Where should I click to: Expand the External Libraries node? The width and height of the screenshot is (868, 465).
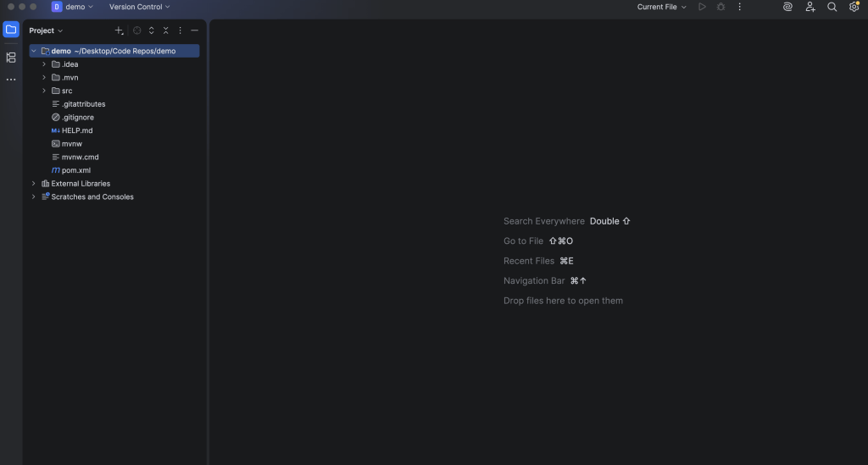(x=34, y=184)
